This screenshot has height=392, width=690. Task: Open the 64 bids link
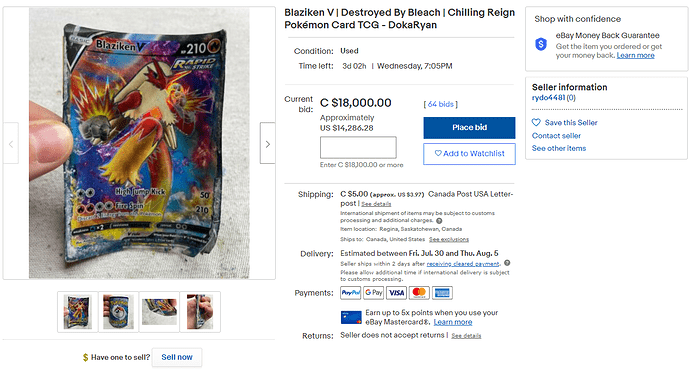click(x=440, y=104)
